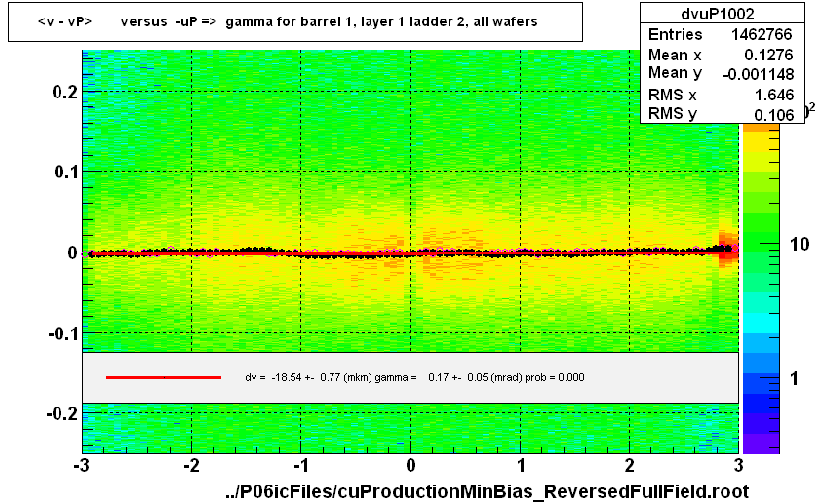821x504 pixels.
Task: Click the orange hotspot at right edge of plot
Action: click(x=727, y=250)
